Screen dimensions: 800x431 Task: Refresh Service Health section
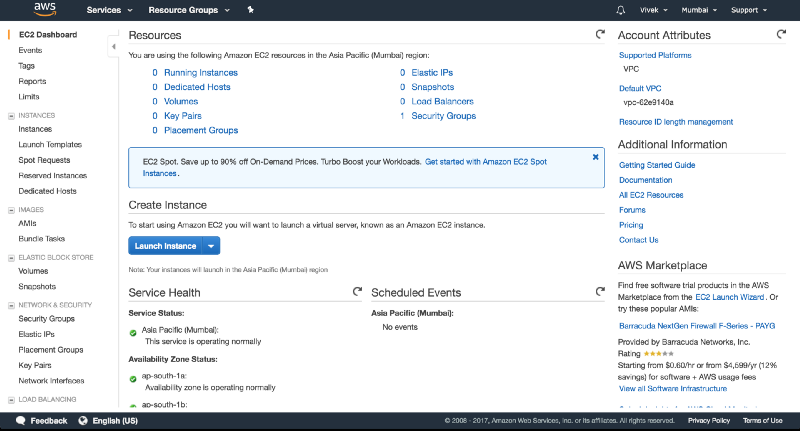coord(357,291)
